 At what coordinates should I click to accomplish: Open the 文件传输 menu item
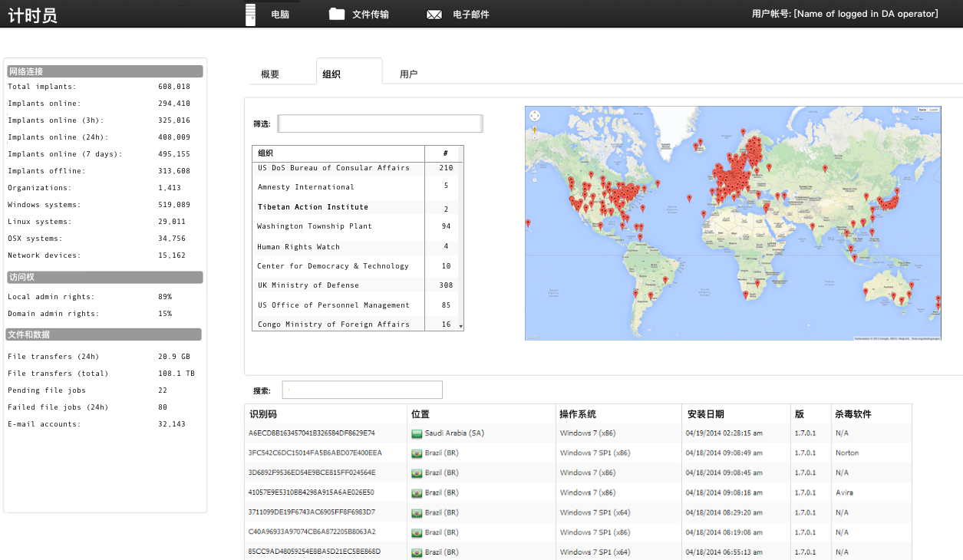[371, 15]
